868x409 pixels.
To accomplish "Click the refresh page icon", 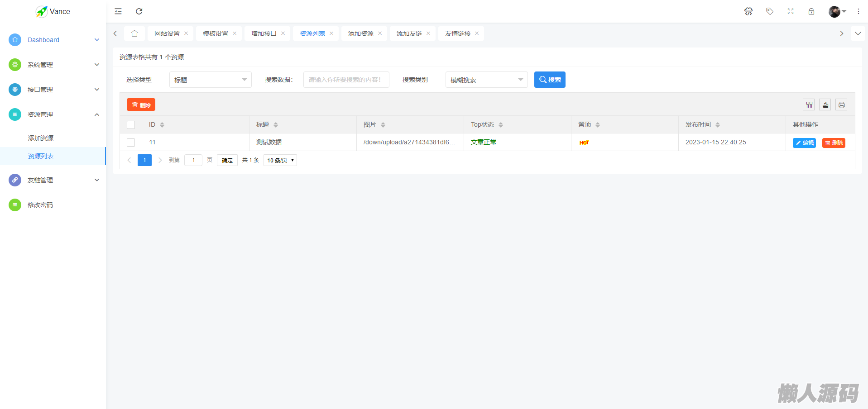I will point(139,11).
